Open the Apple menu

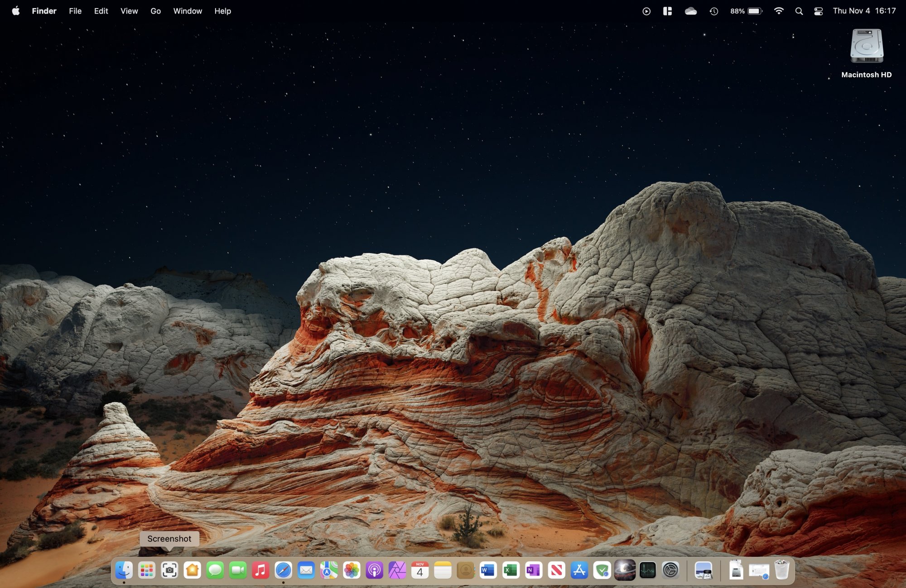click(x=16, y=11)
